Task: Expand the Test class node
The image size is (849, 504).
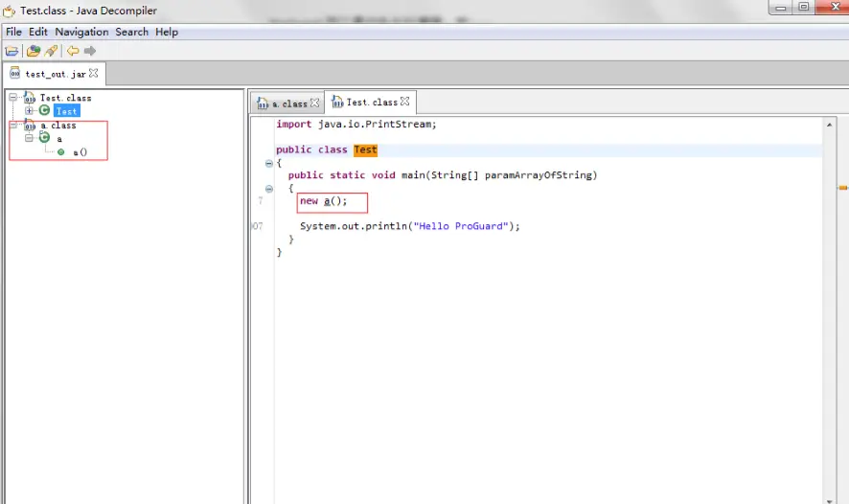Action: coord(30,111)
